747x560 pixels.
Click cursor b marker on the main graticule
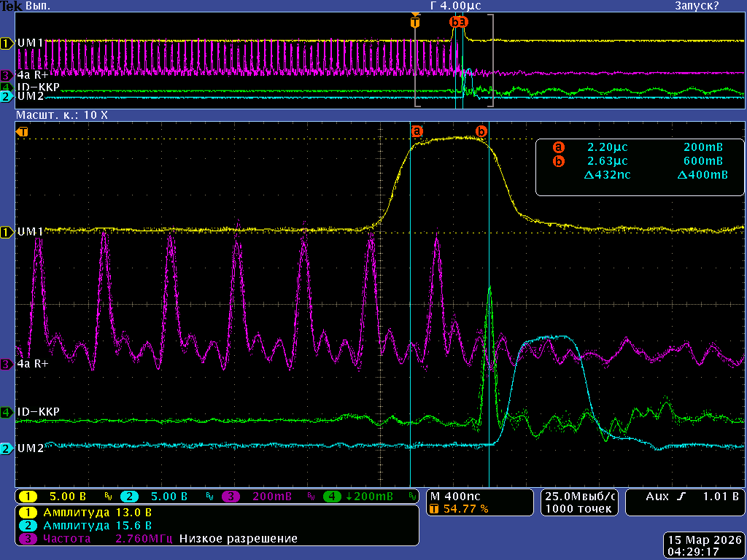pyautogui.click(x=481, y=131)
